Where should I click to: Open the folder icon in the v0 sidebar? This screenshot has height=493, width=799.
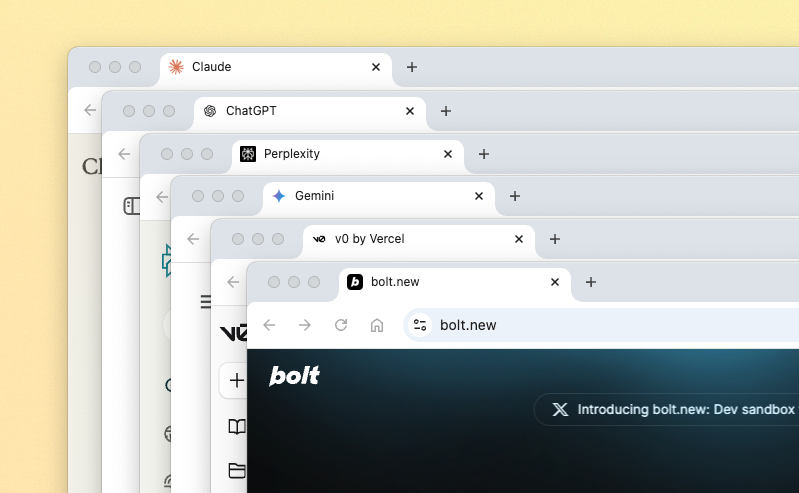pos(237,470)
